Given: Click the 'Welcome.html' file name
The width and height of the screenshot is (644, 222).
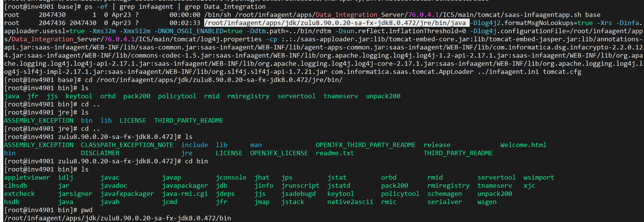Looking at the screenshot, I should point(523,145).
